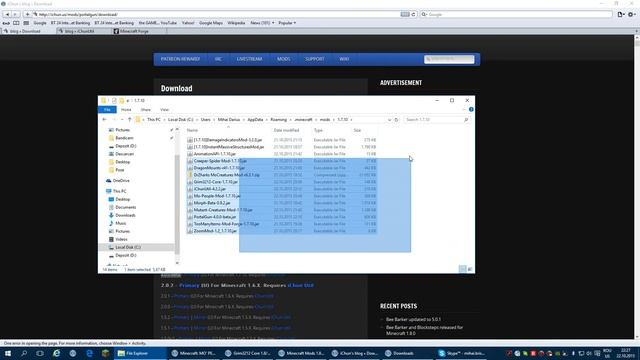Viewport: 640px width, 360px height.
Task: Open the Home ribbon tab in File Explorer
Action: [x=126, y=109]
